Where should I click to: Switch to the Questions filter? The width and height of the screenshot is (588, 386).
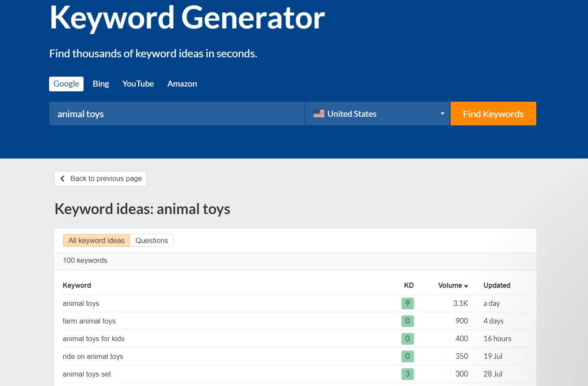click(x=152, y=240)
